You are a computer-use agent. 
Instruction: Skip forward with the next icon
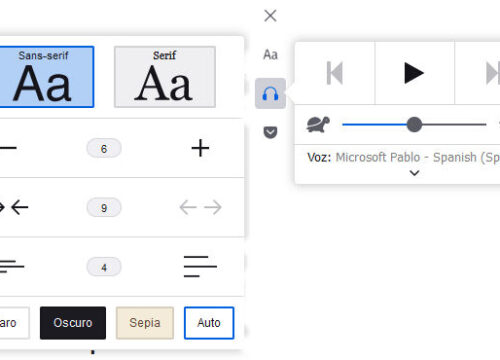[493, 73]
